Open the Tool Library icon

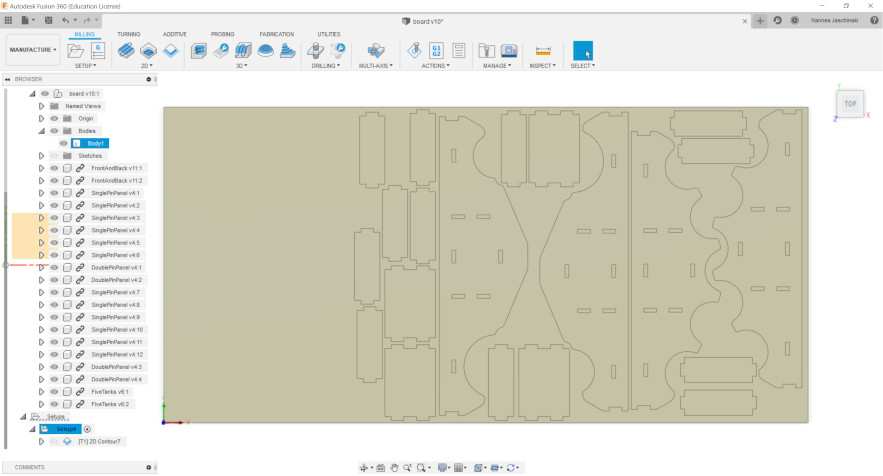[x=487, y=51]
